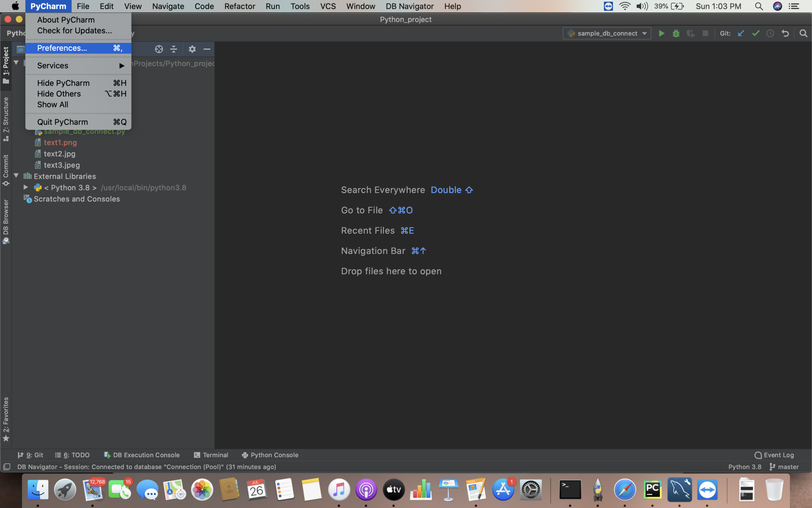Locate opened file with the crosshair icon

tap(159, 49)
